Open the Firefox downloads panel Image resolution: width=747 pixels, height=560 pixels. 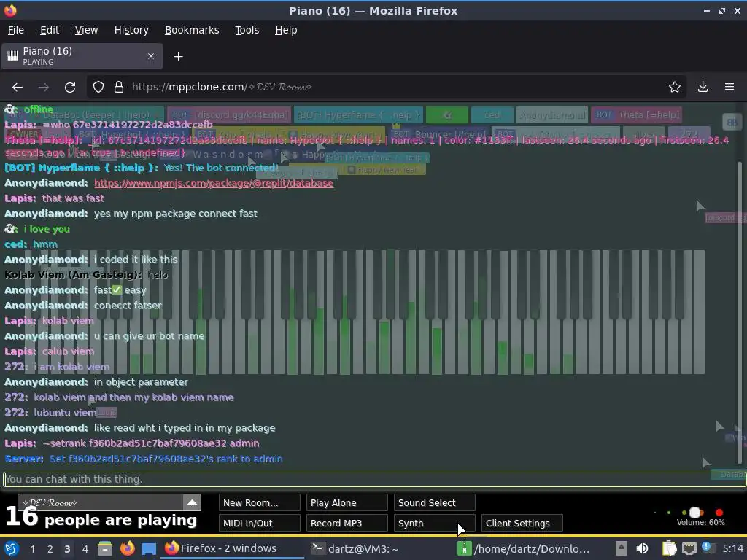point(703,87)
